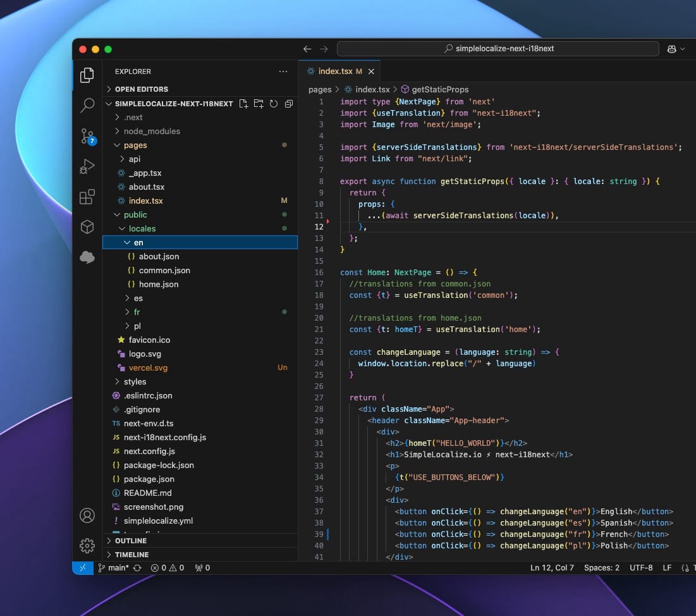Open favicon.ico file
The height and width of the screenshot is (616, 696).
click(x=200, y=340)
